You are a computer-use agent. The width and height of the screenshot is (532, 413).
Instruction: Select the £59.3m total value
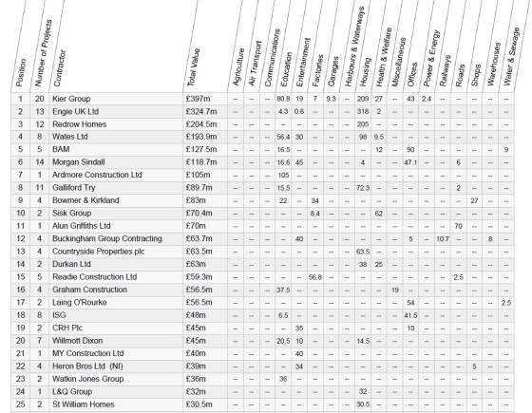click(x=199, y=277)
